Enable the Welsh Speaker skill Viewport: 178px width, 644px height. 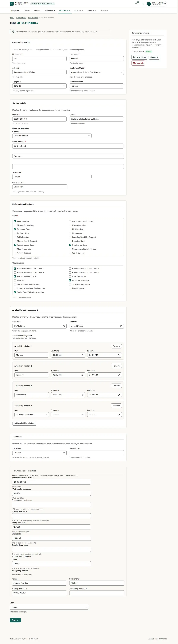point(70,253)
